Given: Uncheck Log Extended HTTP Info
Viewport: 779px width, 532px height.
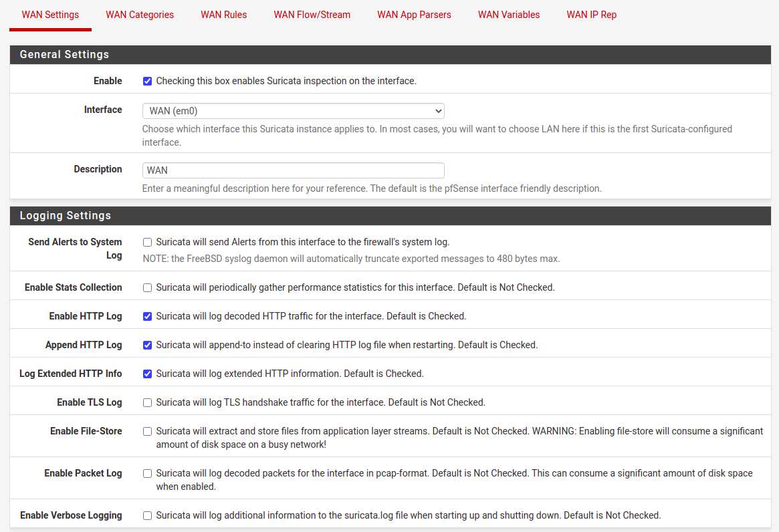Looking at the screenshot, I should 148,374.
